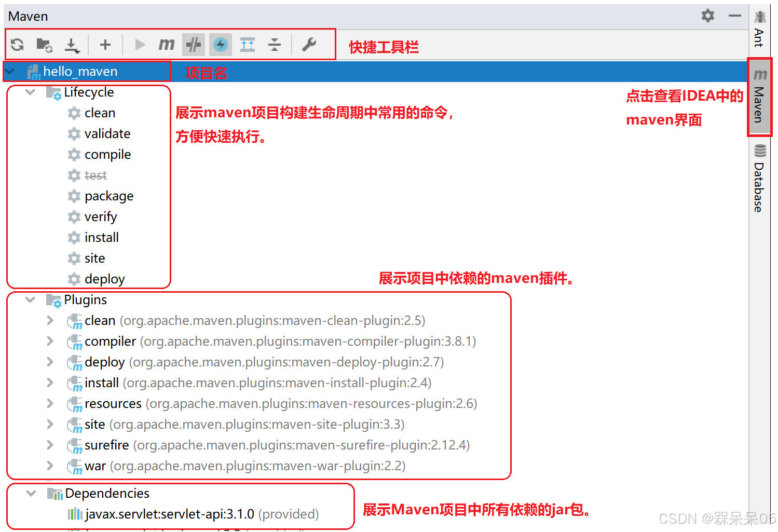This screenshot has width=778, height=532.
Task: Expand the compiler plugin node
Action: [50, 341]
